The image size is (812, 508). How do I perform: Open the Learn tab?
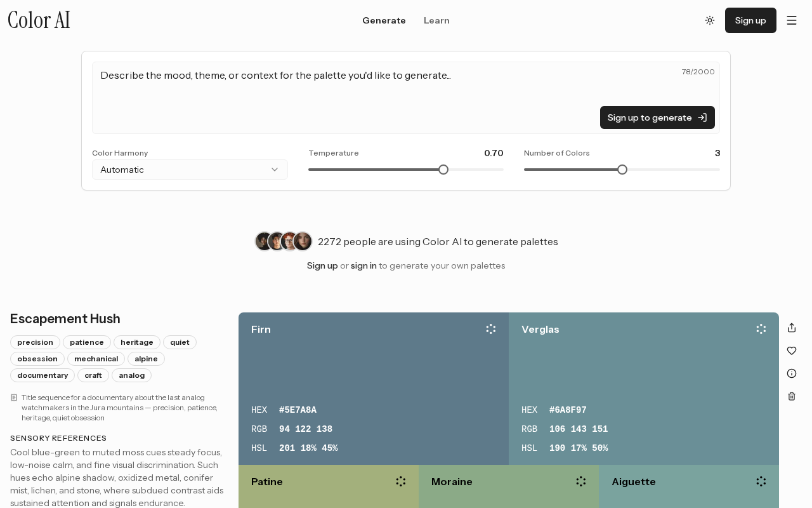[436, 20]
